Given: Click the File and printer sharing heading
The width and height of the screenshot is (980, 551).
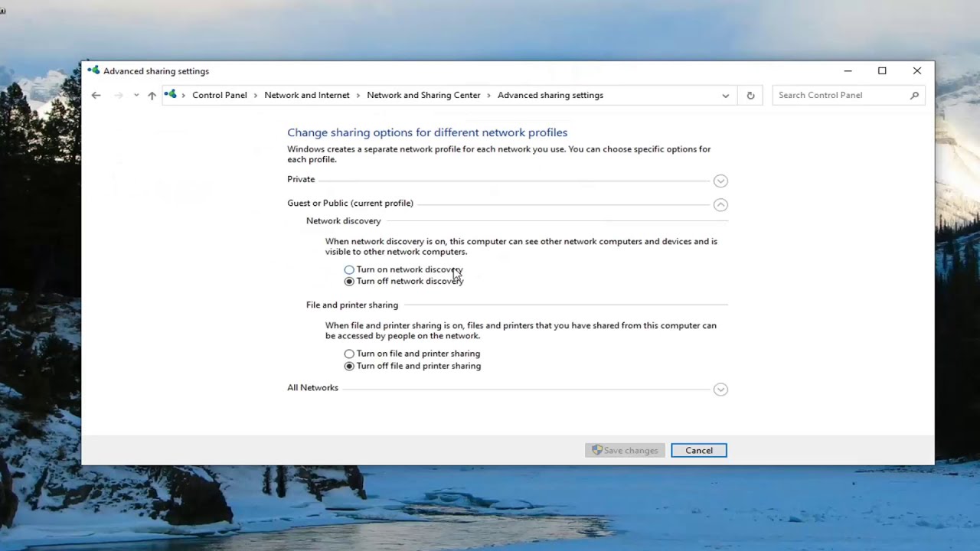Looking at the screenshot, I should coord(352,305).
